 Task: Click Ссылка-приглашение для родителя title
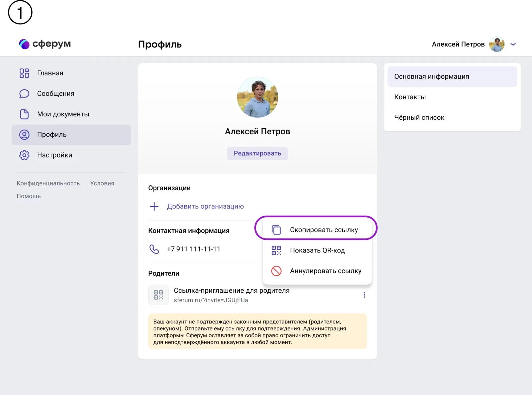point(231,290)
